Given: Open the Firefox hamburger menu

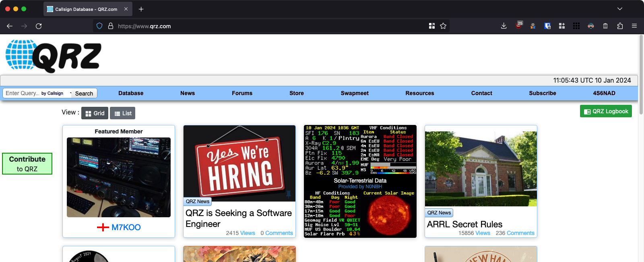Looking at the screenshot, I should click(634, 26).
